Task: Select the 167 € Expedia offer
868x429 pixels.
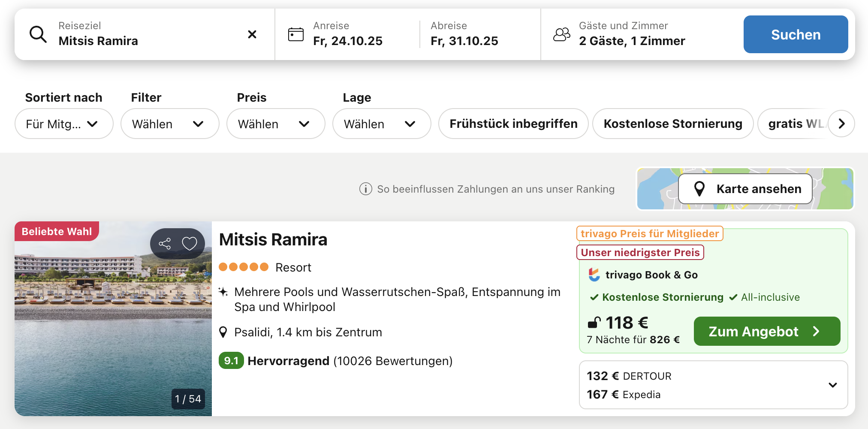Action: (624, 394)
